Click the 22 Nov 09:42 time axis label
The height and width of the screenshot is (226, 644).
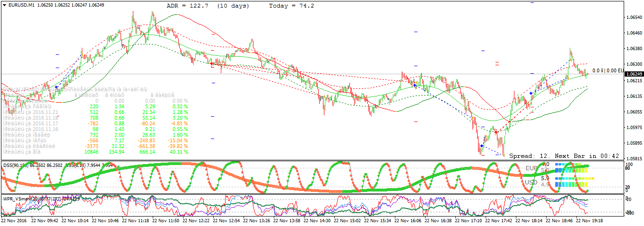[x=44, y=220]
